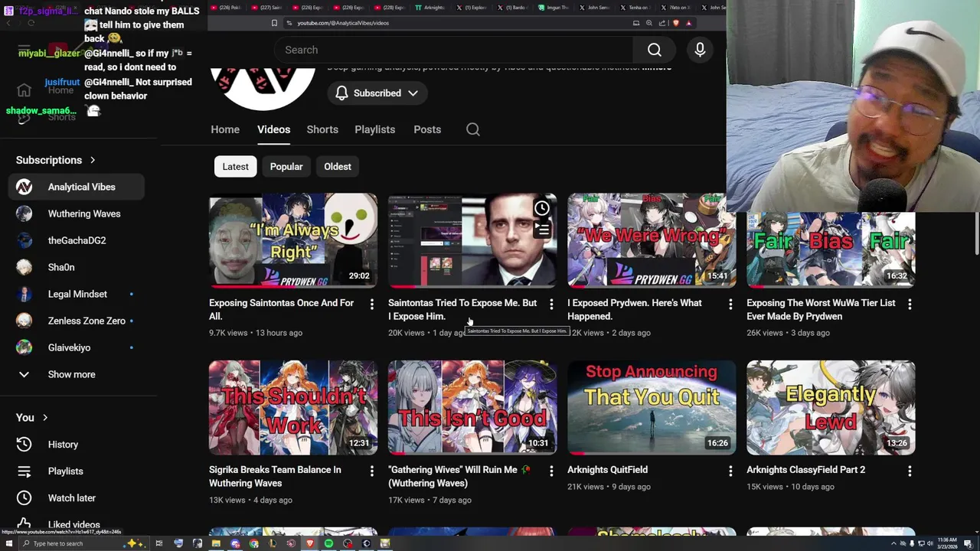Open Watch later in the sidebar

click(x=77, y=498)
